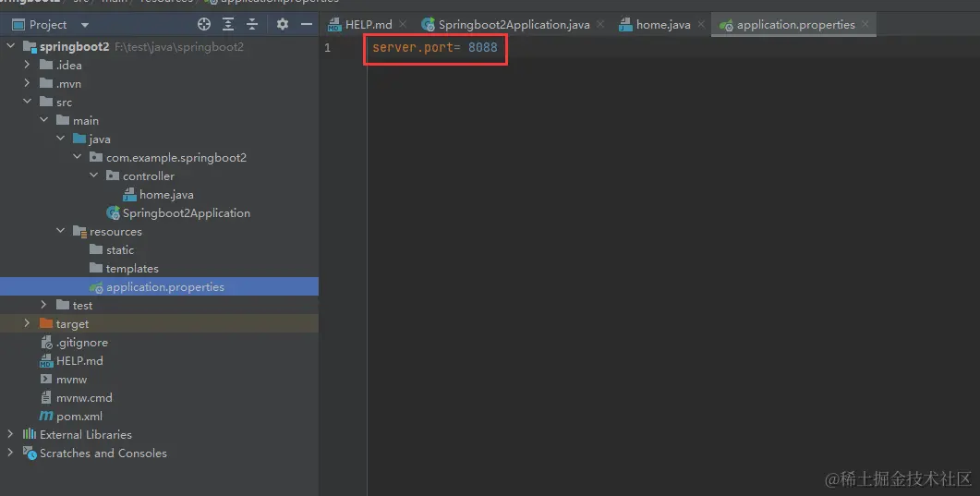Click the Scratches and Consoles icon
Viewport: 980px width, 496px height.
tap(30, 453)
